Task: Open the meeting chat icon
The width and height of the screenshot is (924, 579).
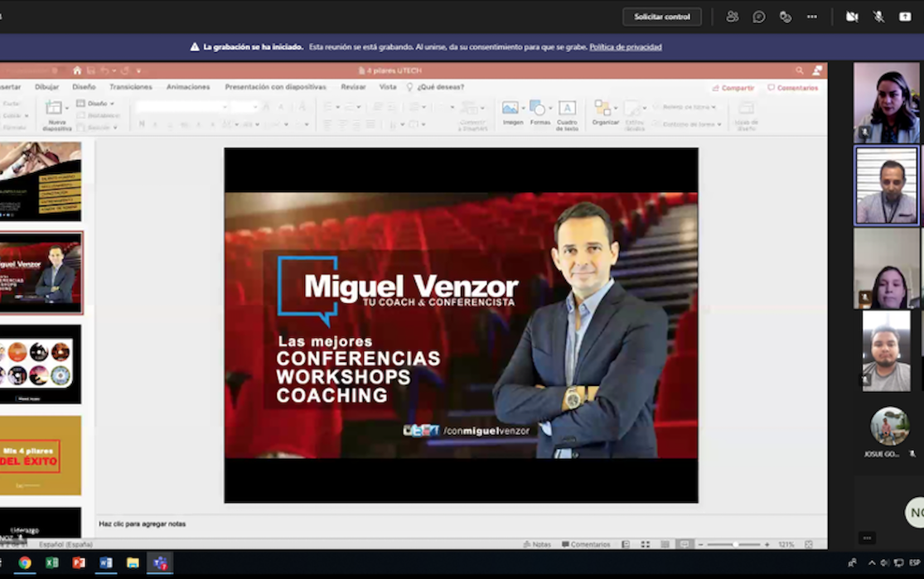Action: [x=759, y=17]
